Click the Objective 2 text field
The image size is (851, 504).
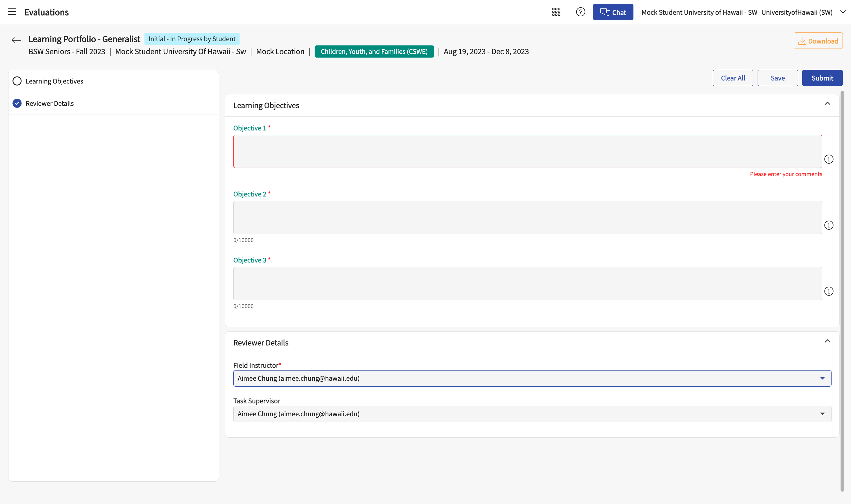pyautogui.click(x=527, y=217)
